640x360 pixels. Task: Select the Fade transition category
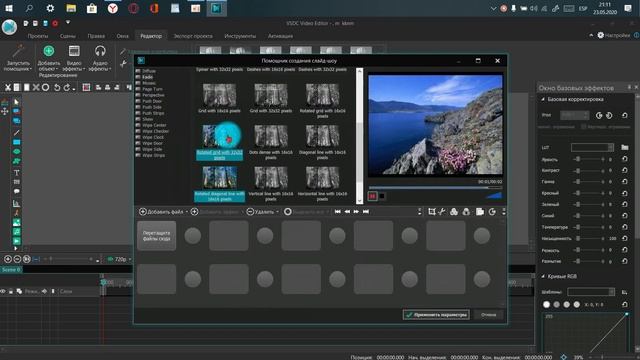tap(147, 77)
